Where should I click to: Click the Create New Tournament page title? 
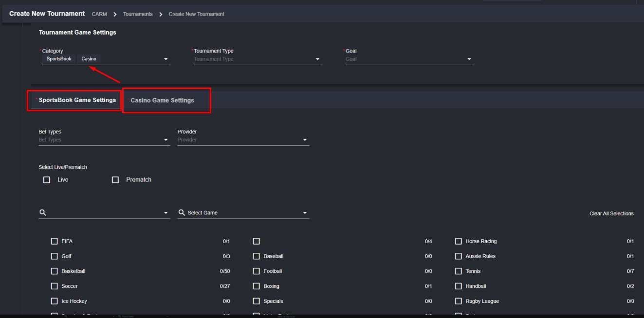point(47,14)
